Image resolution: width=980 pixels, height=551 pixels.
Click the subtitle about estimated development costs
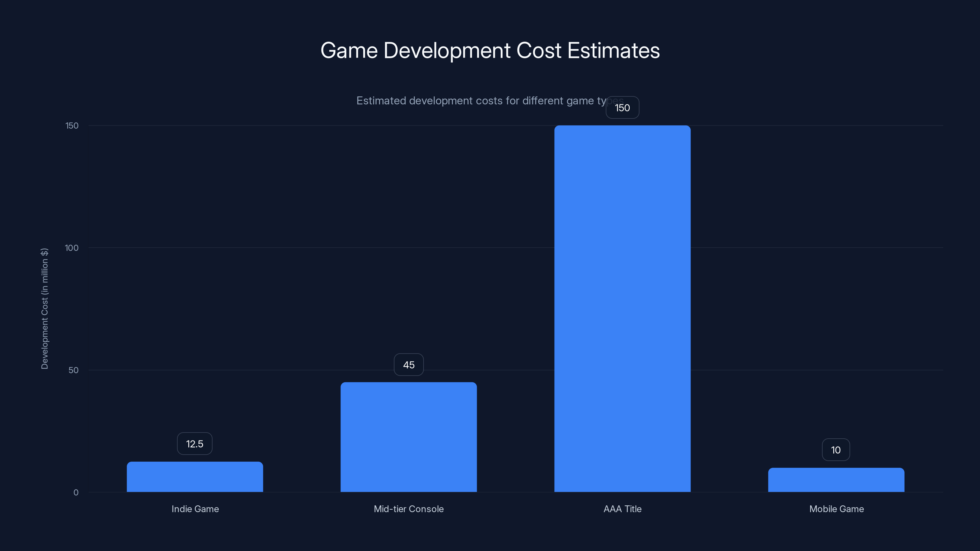[x=490, y=101]
